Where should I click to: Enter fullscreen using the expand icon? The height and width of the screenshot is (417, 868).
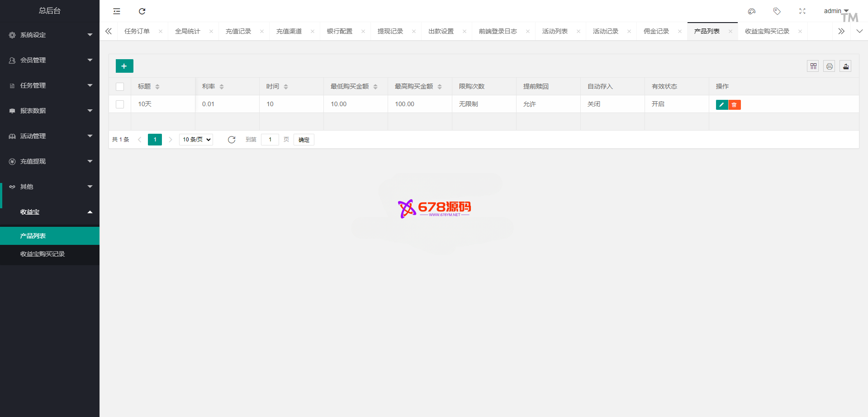802,11
